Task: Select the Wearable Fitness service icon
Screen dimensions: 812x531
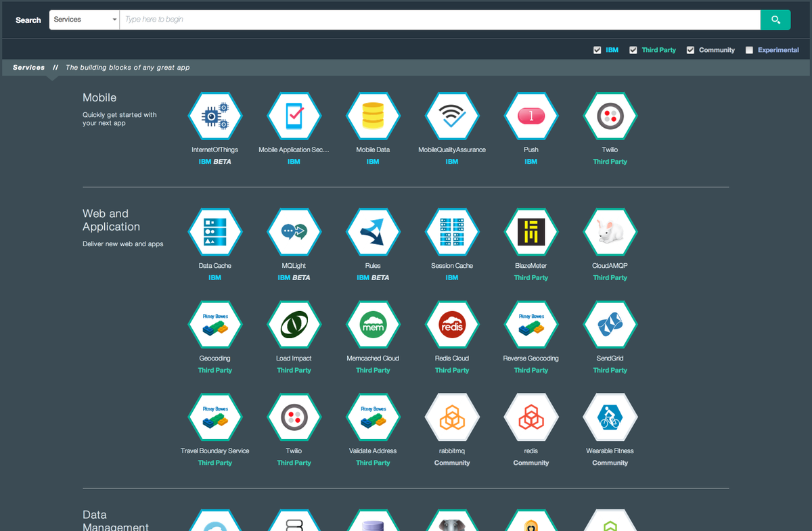Action: [610, 417]
